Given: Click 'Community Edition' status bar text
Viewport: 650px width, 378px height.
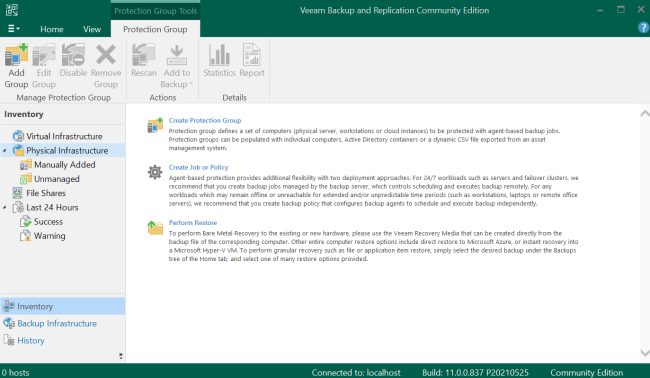Looking at the screenshot, I should (586, 372).
